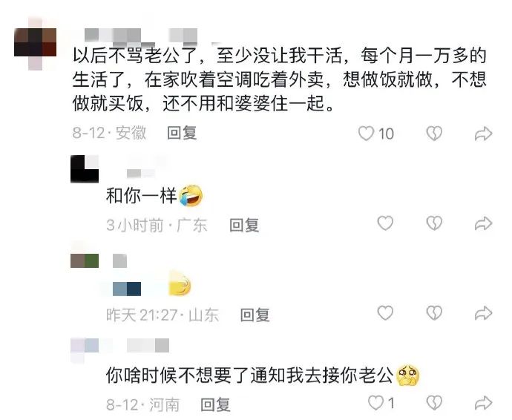Screen dimensions: 512x420
Task: Like the Guangdong reply '和你一样'
Action: [385, 223]
